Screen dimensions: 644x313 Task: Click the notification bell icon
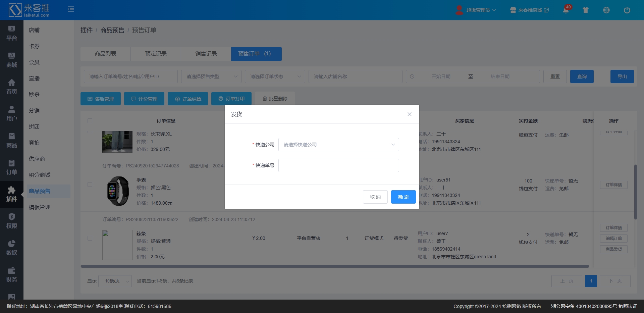(566, 10)
